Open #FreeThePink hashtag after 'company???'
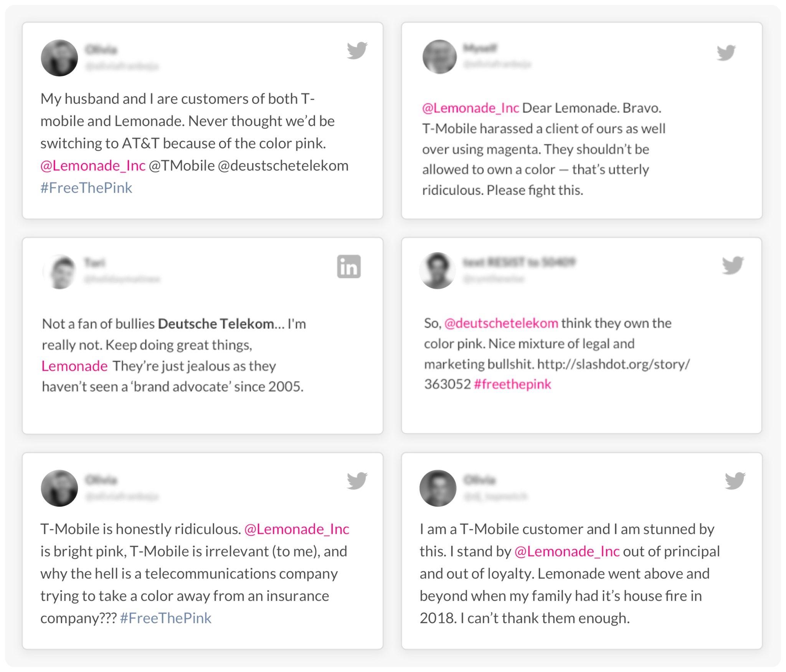Screen dimensions: 786x672 point(165,618)
